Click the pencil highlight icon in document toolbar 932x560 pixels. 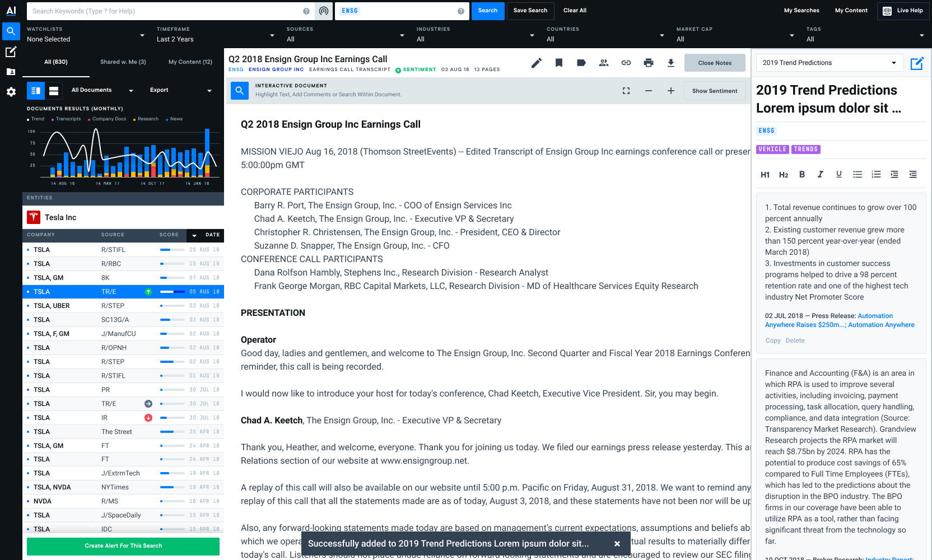point(537,63)
